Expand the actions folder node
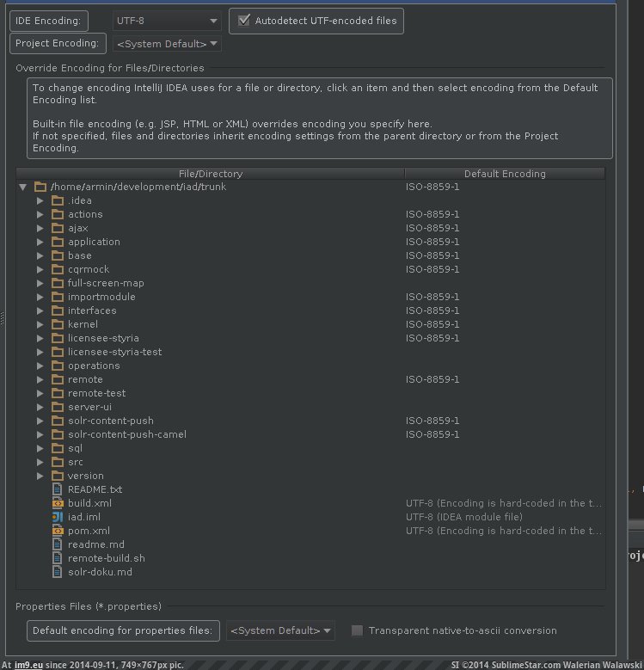 tap(40, 214)
